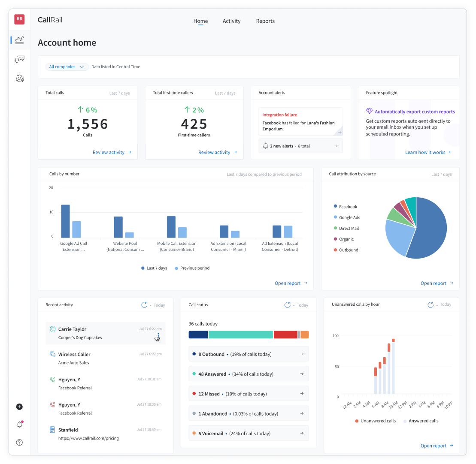Open the analytics chart sidebar icon
Screen dimensions: 476x464
(x=19, y=40)
